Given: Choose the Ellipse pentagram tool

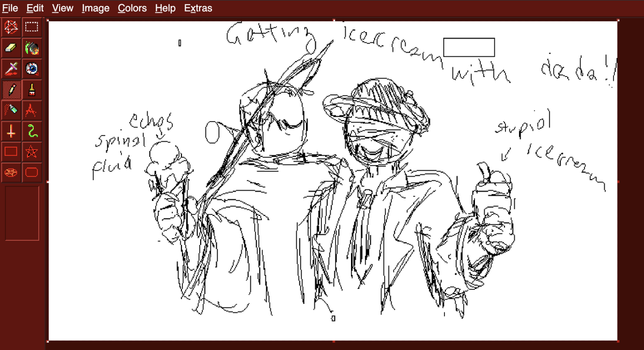Looking at the screenshot, I should 11,172.
